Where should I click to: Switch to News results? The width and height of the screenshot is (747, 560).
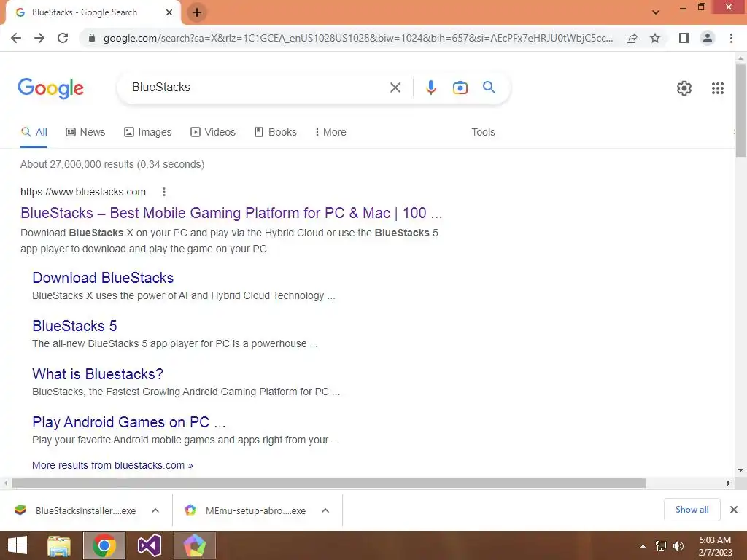pos(85,132)
